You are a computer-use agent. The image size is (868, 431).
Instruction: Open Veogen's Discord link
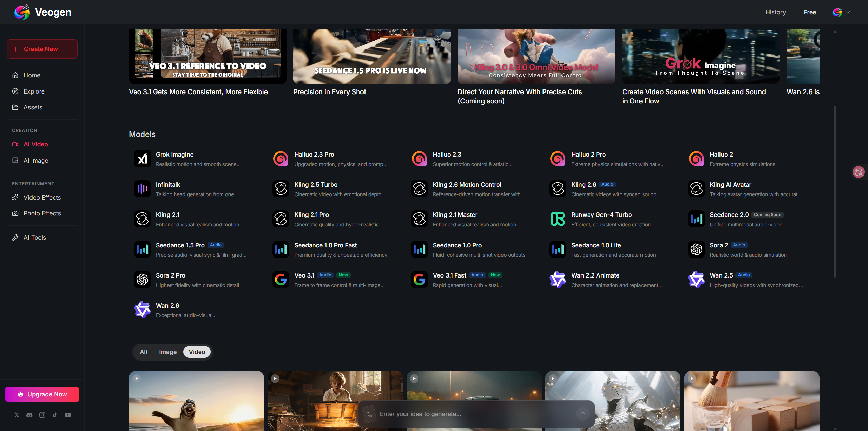(x=29, y=415)
